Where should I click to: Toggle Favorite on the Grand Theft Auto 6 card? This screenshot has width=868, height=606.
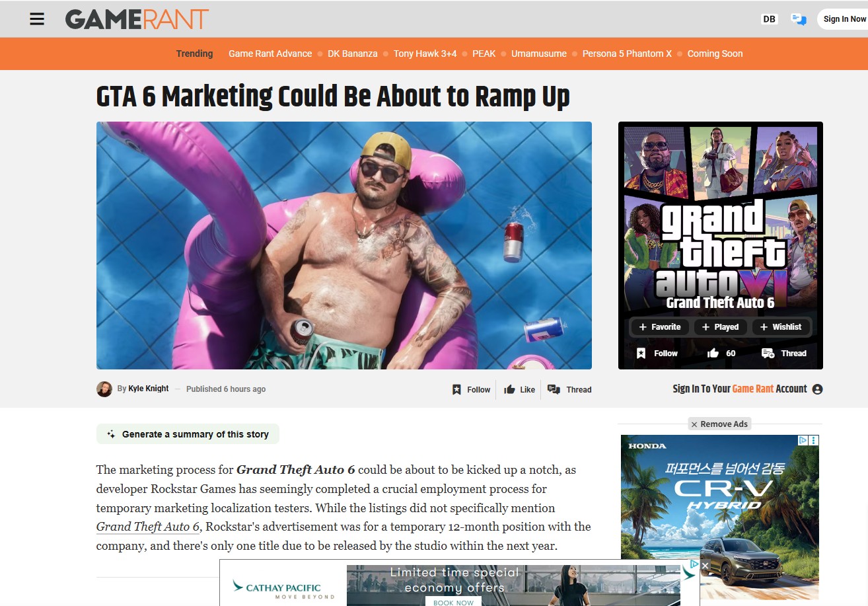[660, 327]
